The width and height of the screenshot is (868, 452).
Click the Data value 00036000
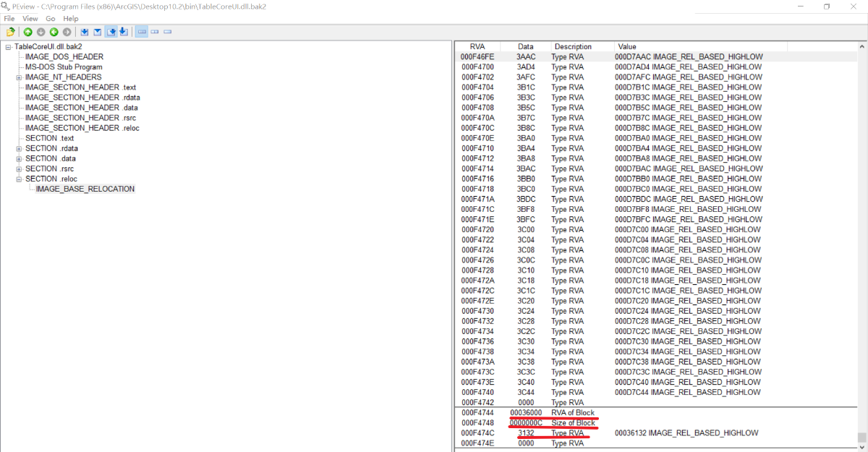pyautogui.click(x=526, y=412)
